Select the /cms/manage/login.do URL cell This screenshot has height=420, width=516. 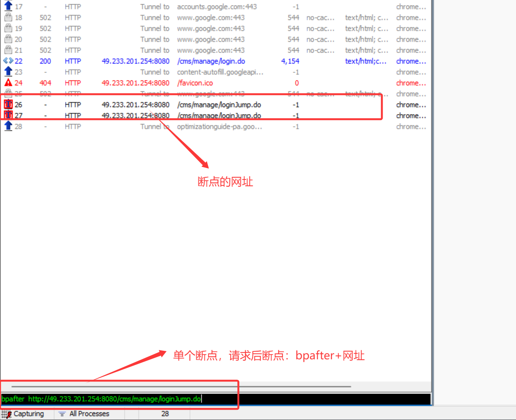click(x=211, y=61)
